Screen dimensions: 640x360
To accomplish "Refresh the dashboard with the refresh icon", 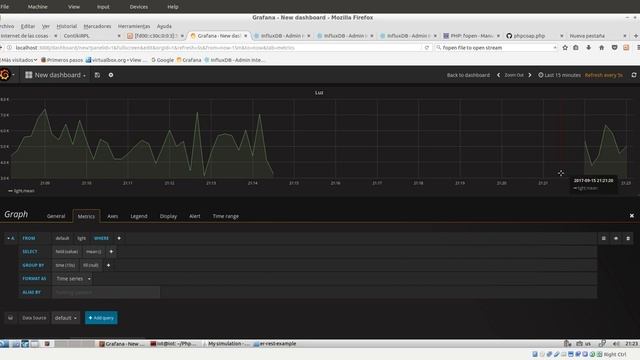I will point(633,75).
